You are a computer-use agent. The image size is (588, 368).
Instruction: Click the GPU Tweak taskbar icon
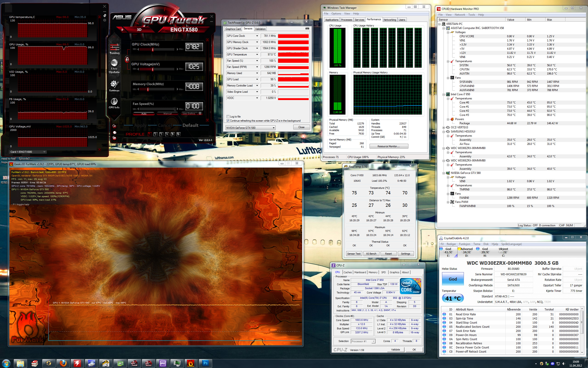click(134, 363)
